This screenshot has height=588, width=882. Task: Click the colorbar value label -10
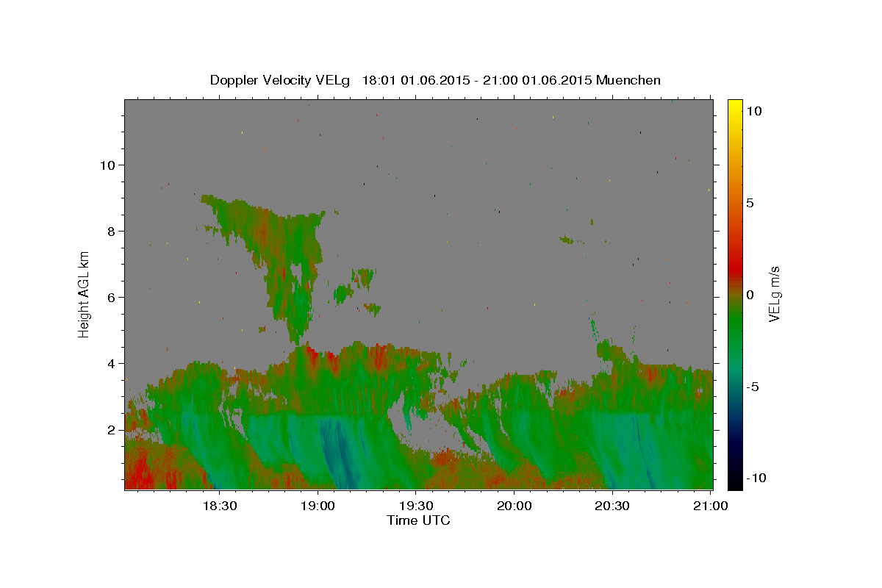[x=756, y=478]
